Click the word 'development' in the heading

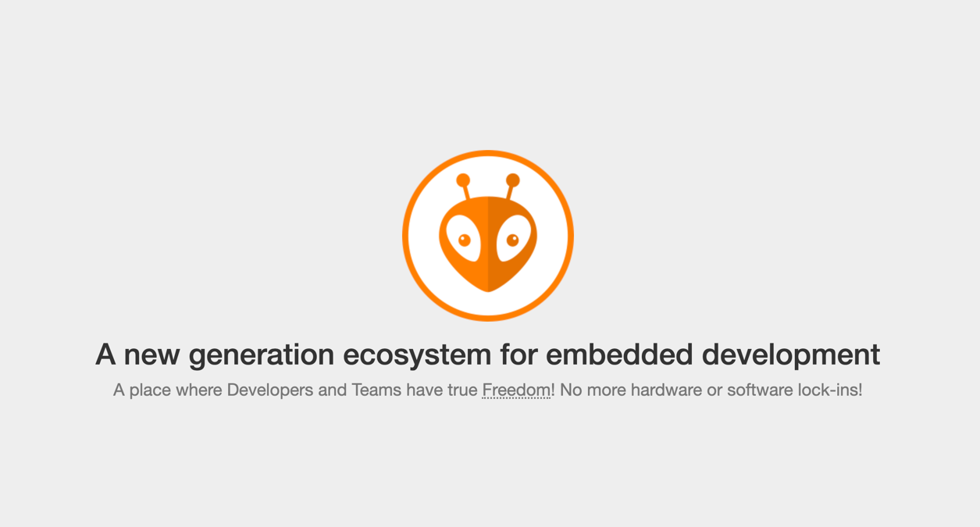(x=791, y=355)
